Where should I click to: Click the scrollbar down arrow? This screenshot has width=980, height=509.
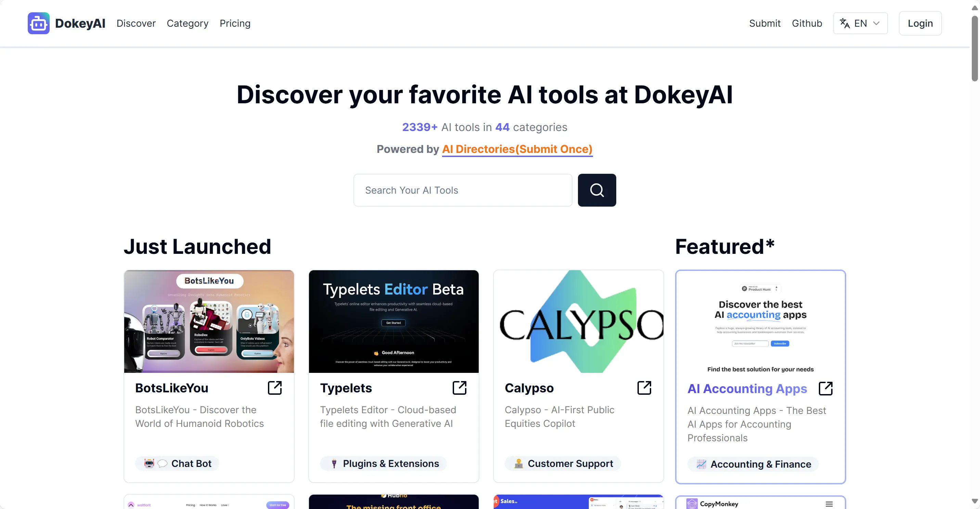click(975, 501)
